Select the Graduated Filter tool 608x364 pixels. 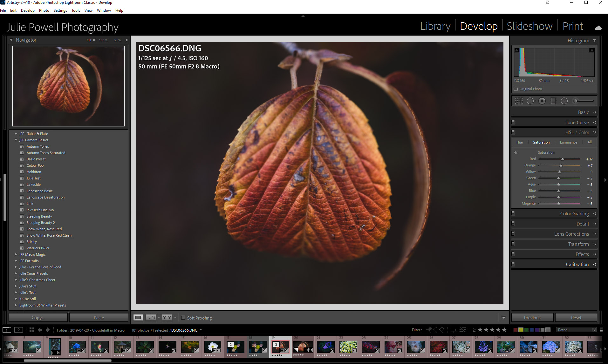click(x=553, y=101)
